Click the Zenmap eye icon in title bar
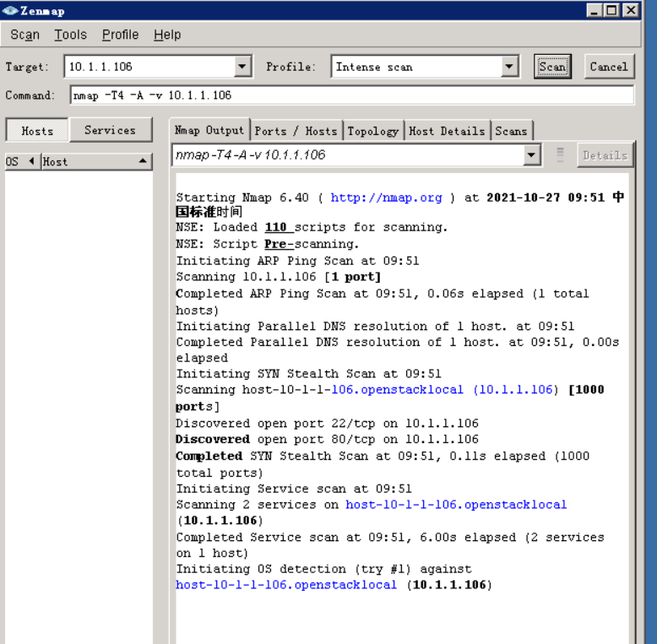The image size is (657, 644). point(9,10)
